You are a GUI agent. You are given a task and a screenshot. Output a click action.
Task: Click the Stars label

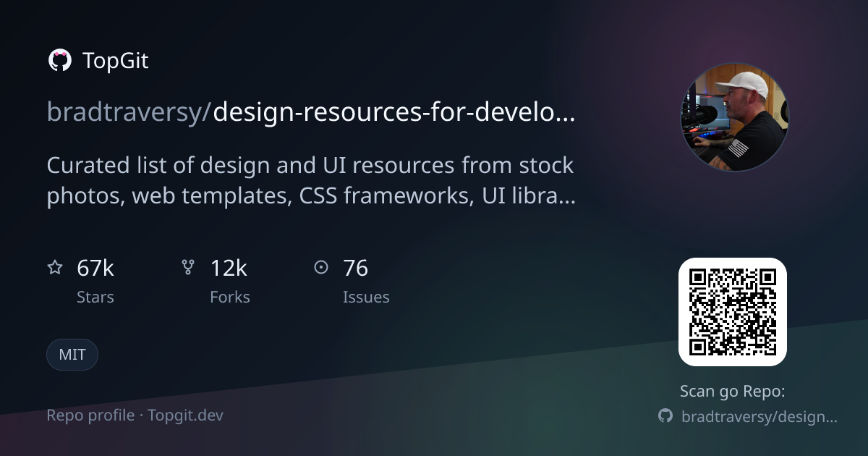point(95,297)
